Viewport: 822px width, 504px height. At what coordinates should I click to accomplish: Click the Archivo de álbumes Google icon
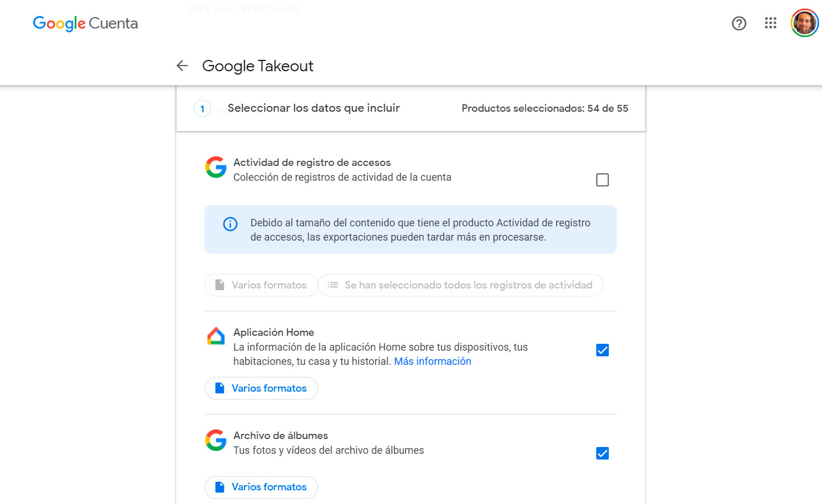pyautogui.click(x=216, y=440)
